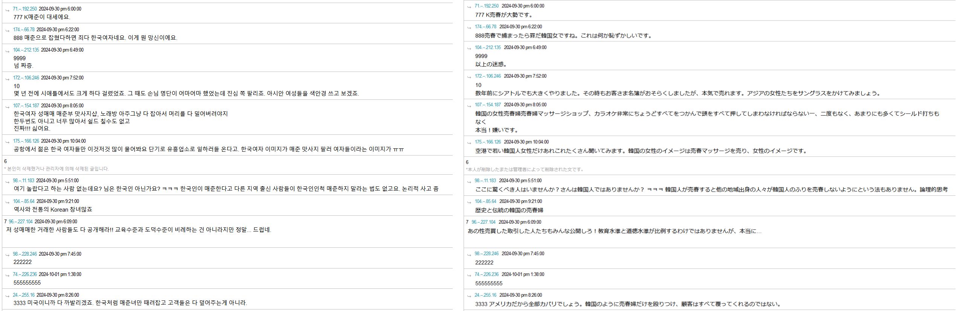Image resolution: width=980 pixels, height=311 pixels.
Task: Click the Korean deleted-comment notice under number 6
Action: pyautogui.click(x=56, y=169)
